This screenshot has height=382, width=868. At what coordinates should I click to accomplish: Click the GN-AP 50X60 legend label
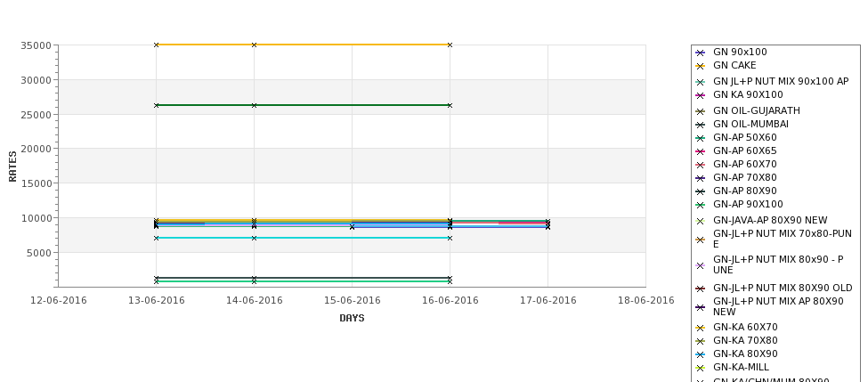pos(744,137)
